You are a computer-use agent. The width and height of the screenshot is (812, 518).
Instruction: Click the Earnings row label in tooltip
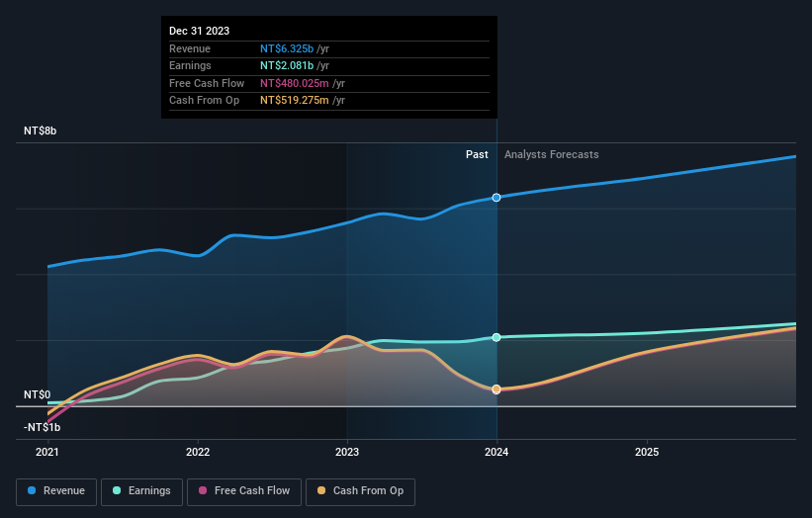pos(190,65)
